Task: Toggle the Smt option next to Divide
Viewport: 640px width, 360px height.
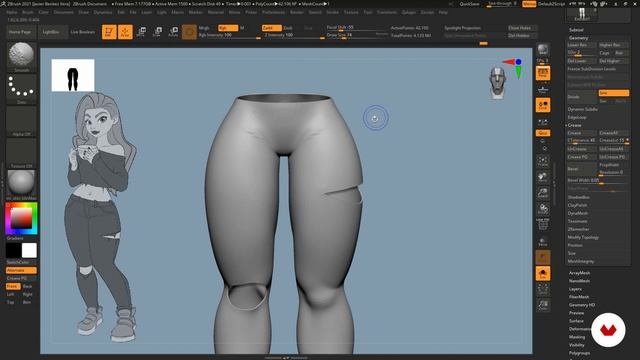Action: 613,93
